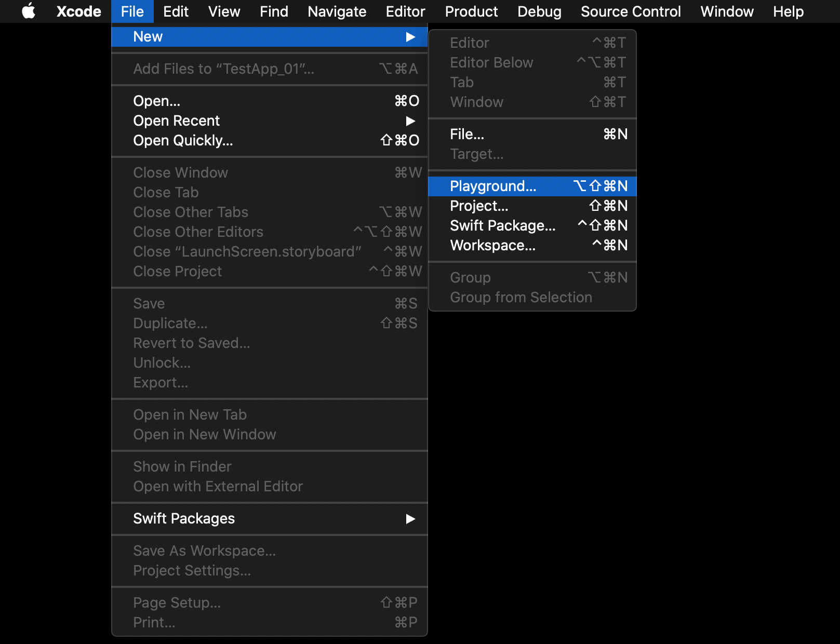Open the Product menu
Image resolution: width=840 pixels, height=644 pixels.
471,11
